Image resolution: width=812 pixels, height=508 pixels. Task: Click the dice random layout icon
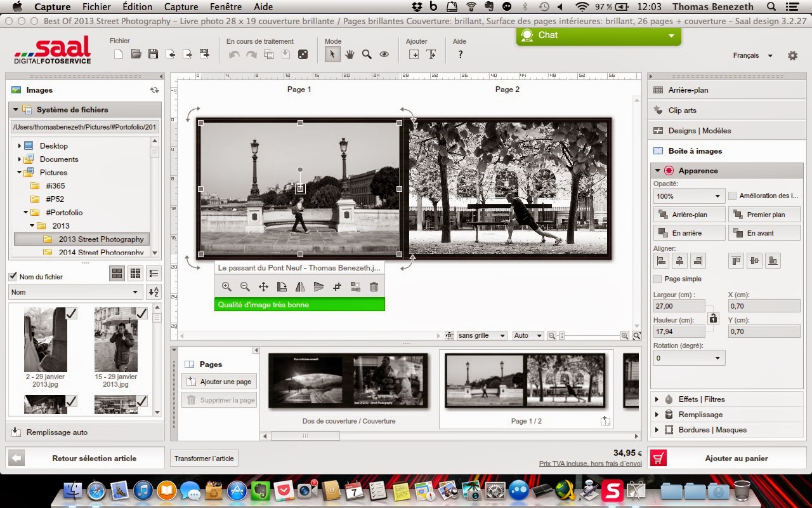point(303,55)
